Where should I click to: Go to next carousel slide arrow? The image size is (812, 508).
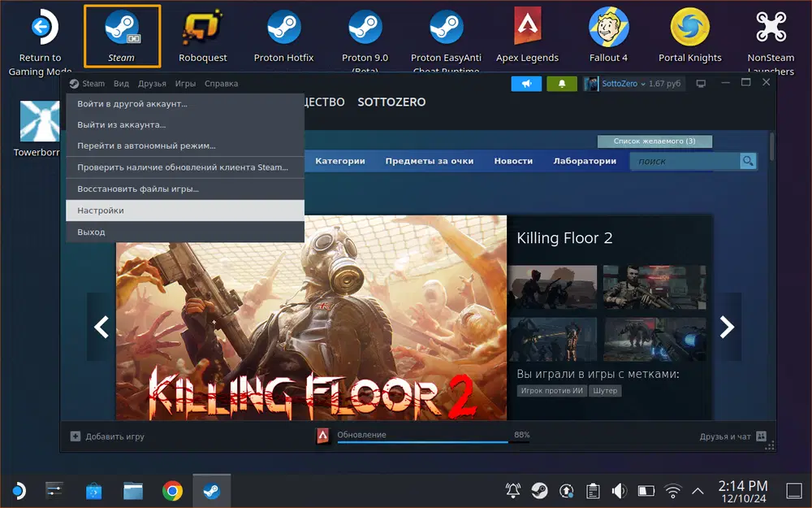coord(727,327)
